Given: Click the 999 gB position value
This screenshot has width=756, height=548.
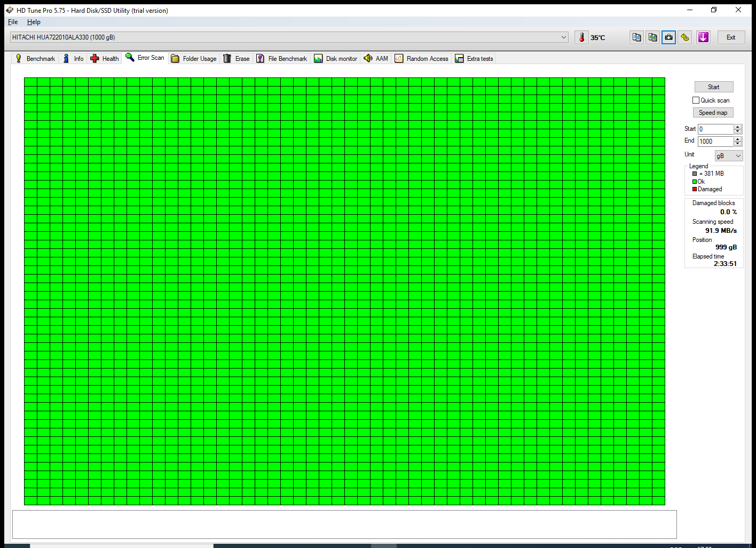Looking at the screenshot, I should pos(726,247).
